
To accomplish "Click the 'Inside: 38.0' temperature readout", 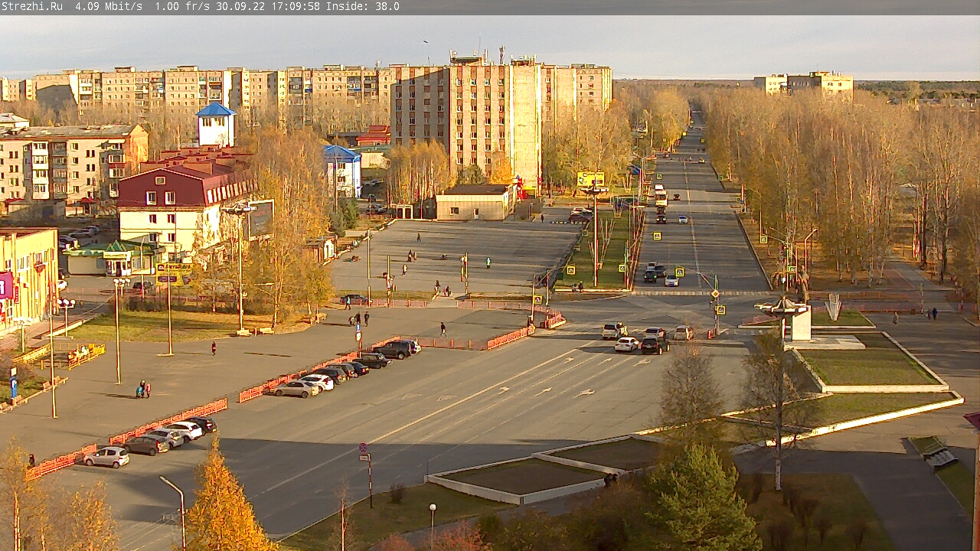I will coord(363,6).
